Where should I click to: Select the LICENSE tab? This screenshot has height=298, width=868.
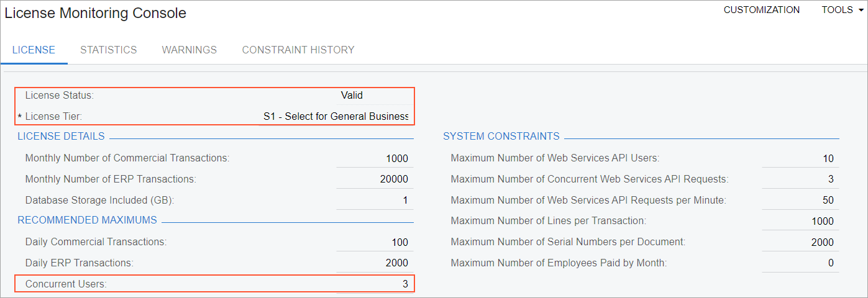click(34, 50)
